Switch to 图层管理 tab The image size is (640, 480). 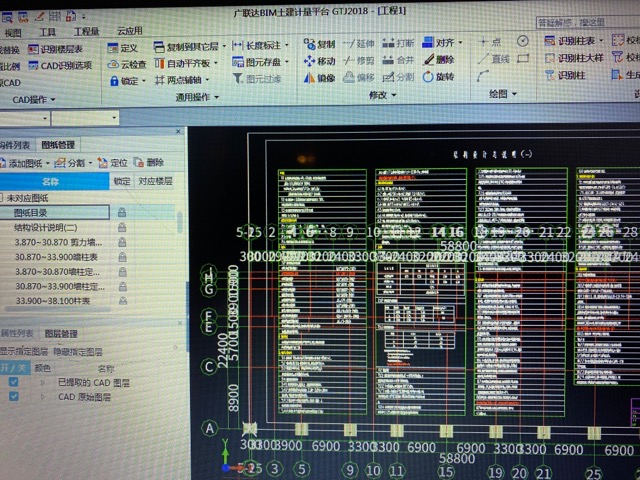[61, 334]
